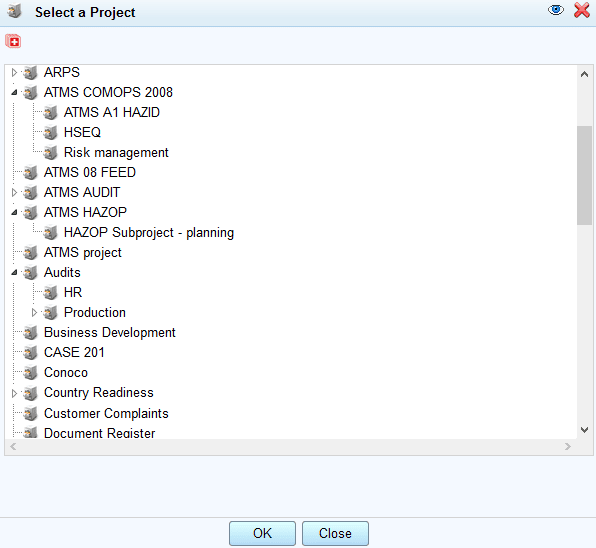Select HAZOP Subproject - planning item
Screen dimensions: 596x548
pyautogui.click(x=149, y=233)
